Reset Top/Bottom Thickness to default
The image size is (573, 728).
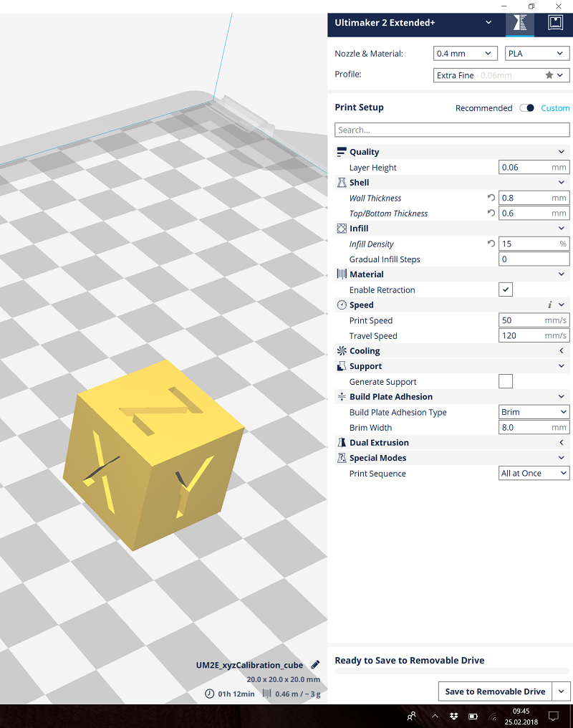491,213
